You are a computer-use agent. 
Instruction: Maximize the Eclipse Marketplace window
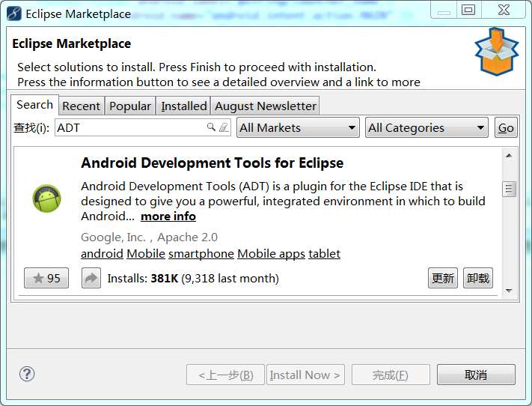coord(468,10)
